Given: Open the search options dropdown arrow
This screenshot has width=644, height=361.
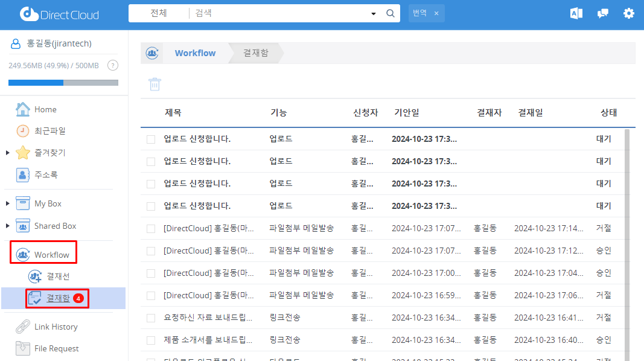Looking at the screenshot, I should click(374, 13).
